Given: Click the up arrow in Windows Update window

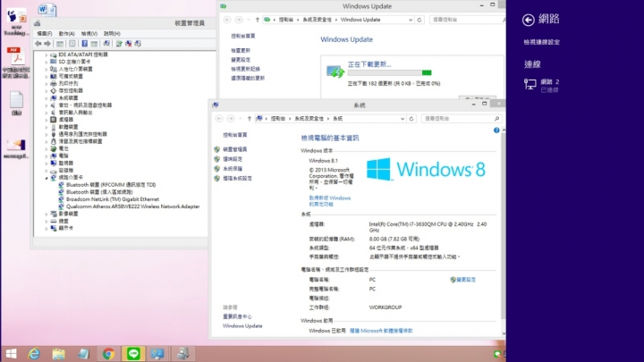Looking at the screenshot, I should (258, 20).
